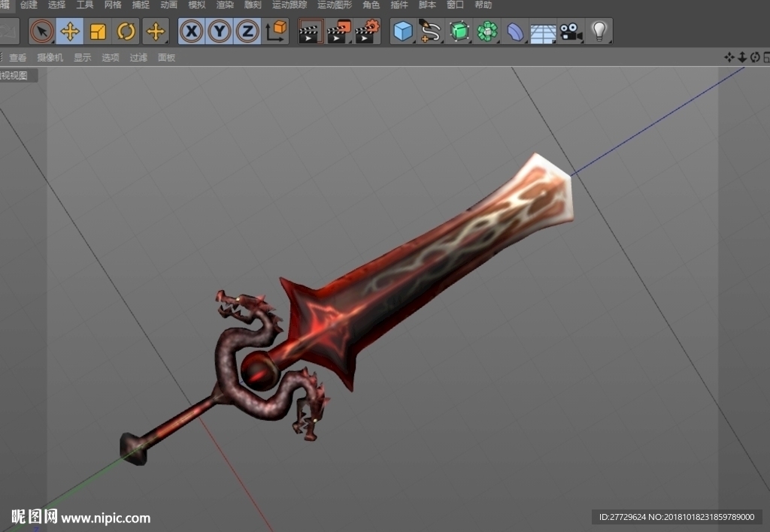Open render settings gear clapperboard
This screenshot has width=770, height=532.
(x=367, y=32)
